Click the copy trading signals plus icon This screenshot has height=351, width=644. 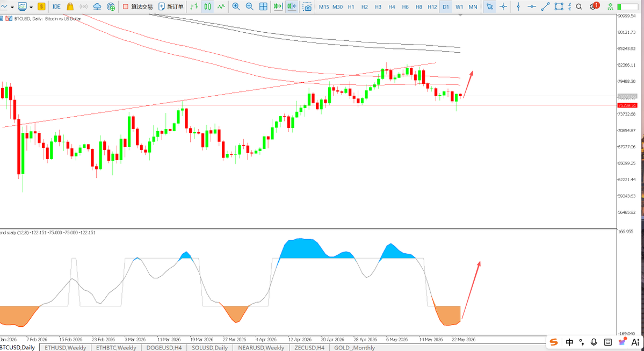[x=111, y=6]
